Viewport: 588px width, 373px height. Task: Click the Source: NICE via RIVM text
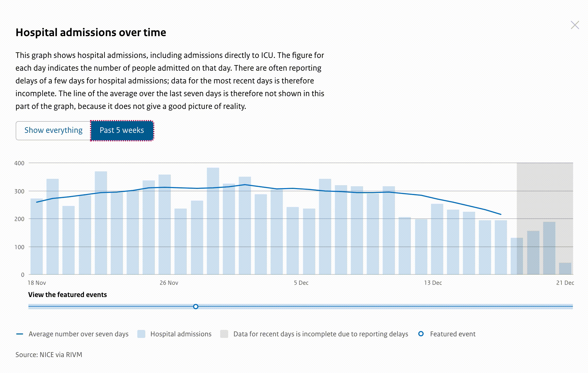(x=49, y=355)
